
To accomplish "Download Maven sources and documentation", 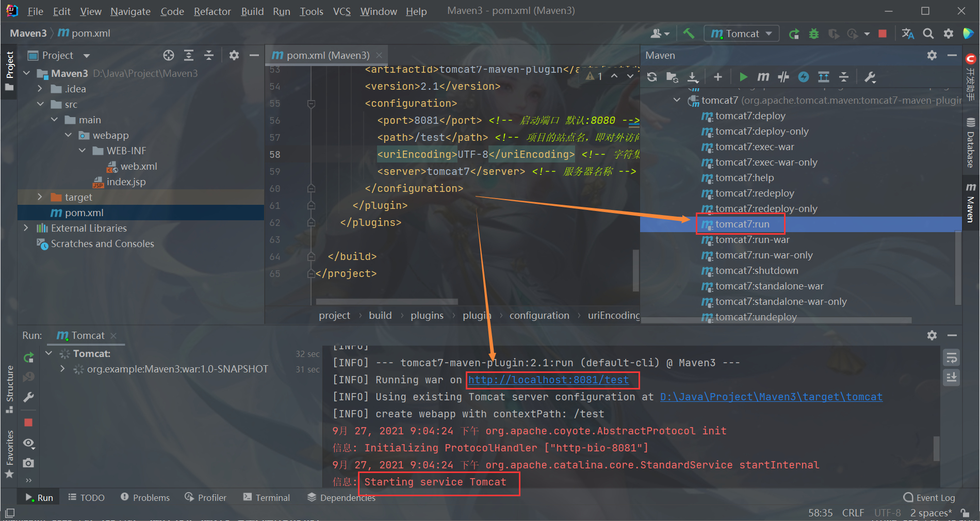I will click(x=693, y=77).
